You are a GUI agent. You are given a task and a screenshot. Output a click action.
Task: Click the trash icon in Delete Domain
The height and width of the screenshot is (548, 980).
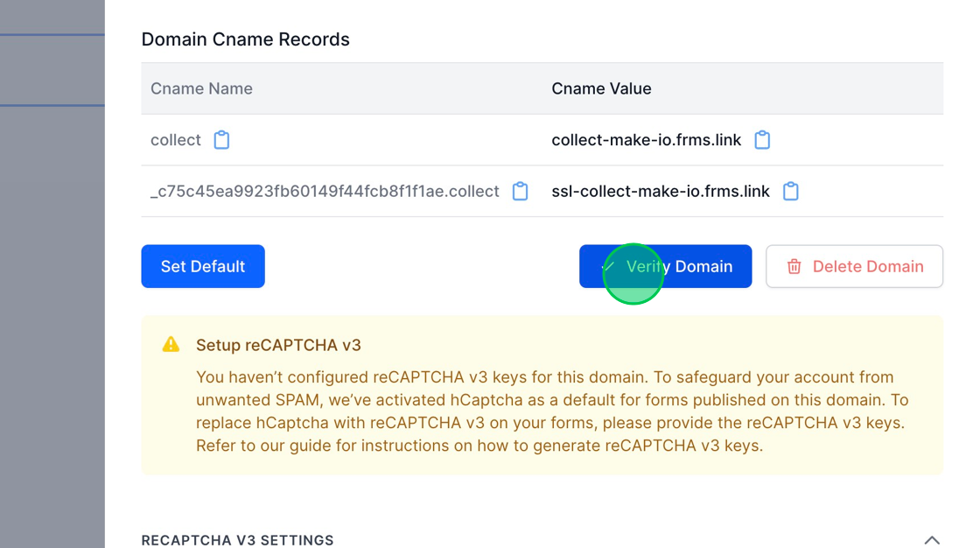point(794,266)
